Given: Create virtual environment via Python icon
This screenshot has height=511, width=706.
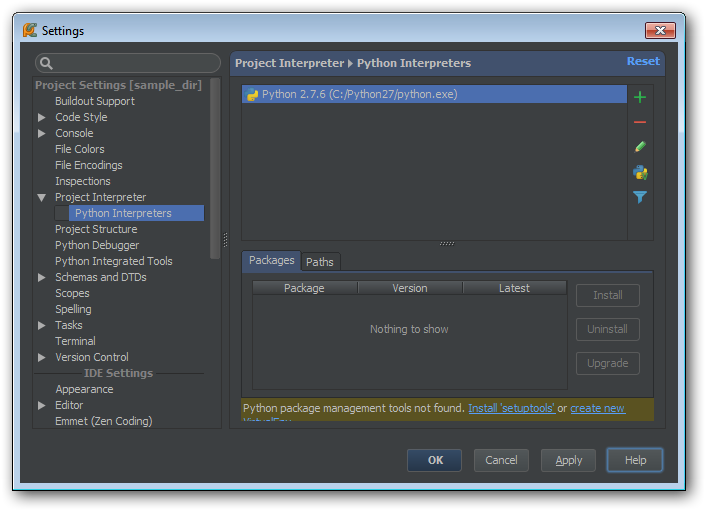Looking at the screenshot, I should [x=640, y=172].
